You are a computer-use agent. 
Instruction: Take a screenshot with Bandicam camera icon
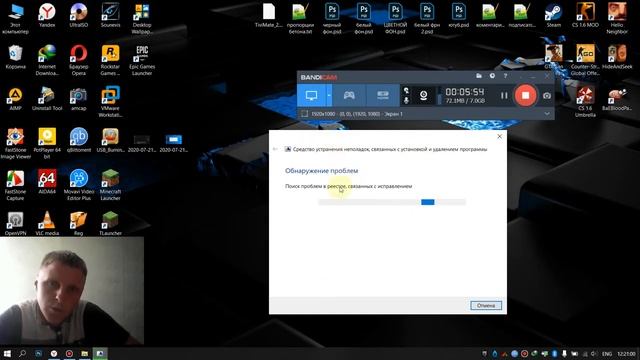coord(547,96)
